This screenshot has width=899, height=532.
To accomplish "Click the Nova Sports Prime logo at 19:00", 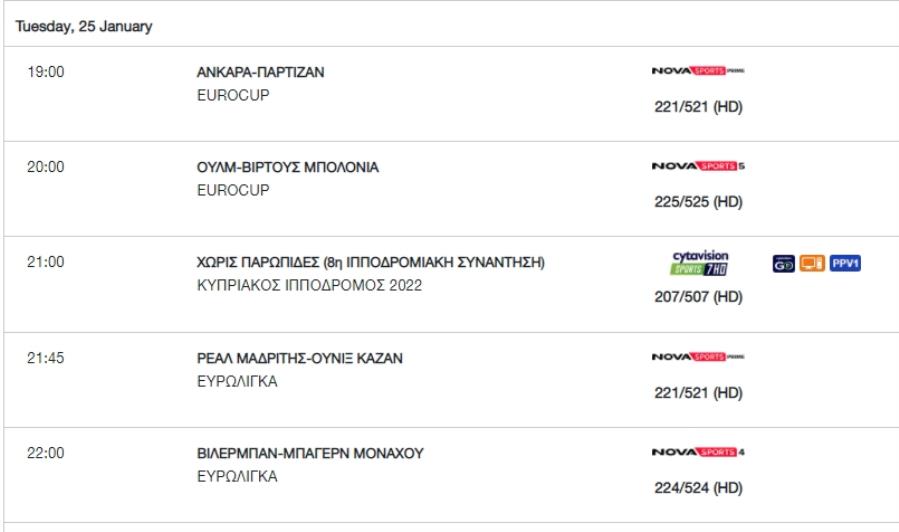I will [x=698, y=71].
